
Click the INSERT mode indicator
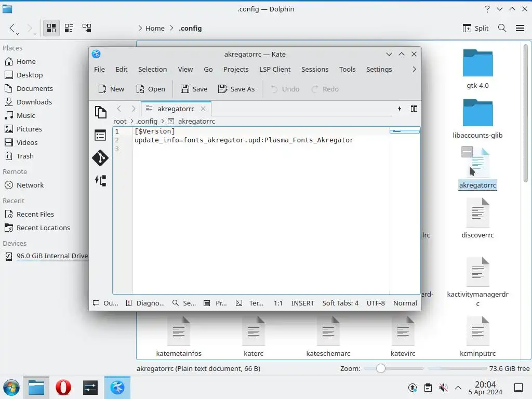click(x=303, y=303)
